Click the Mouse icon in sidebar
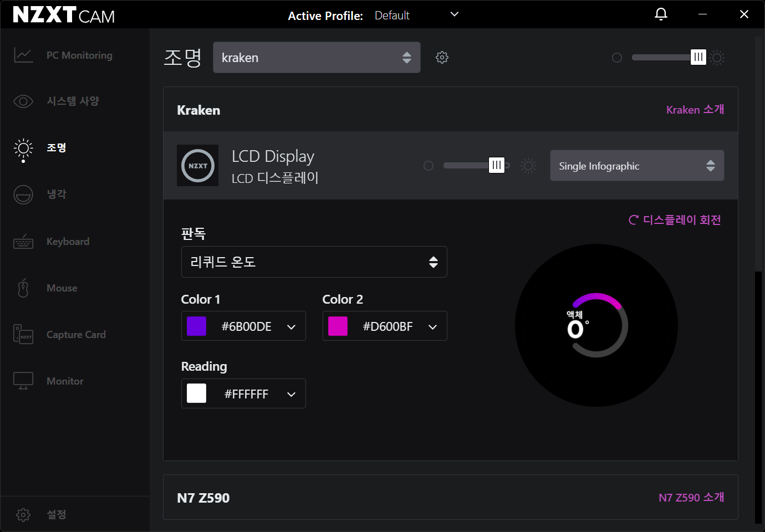This screenshot has height=532, width=765. pos(23,288)
